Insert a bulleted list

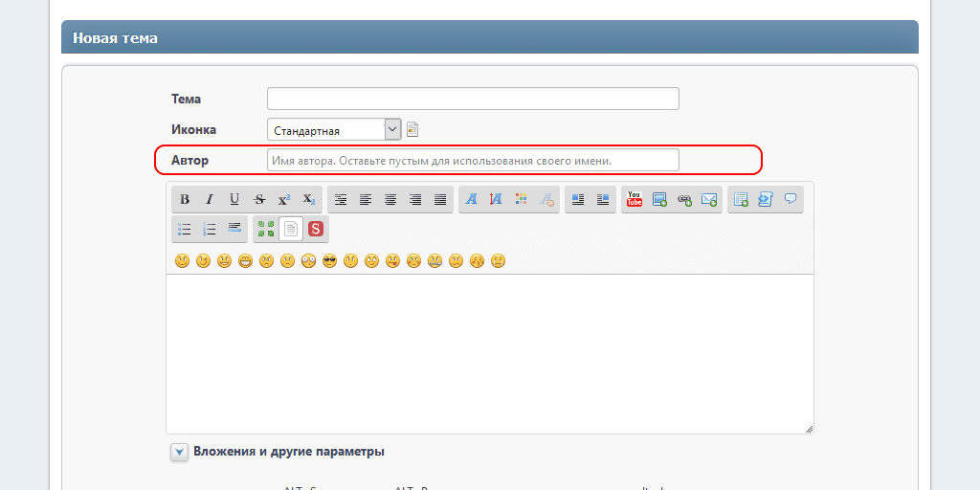185,229
